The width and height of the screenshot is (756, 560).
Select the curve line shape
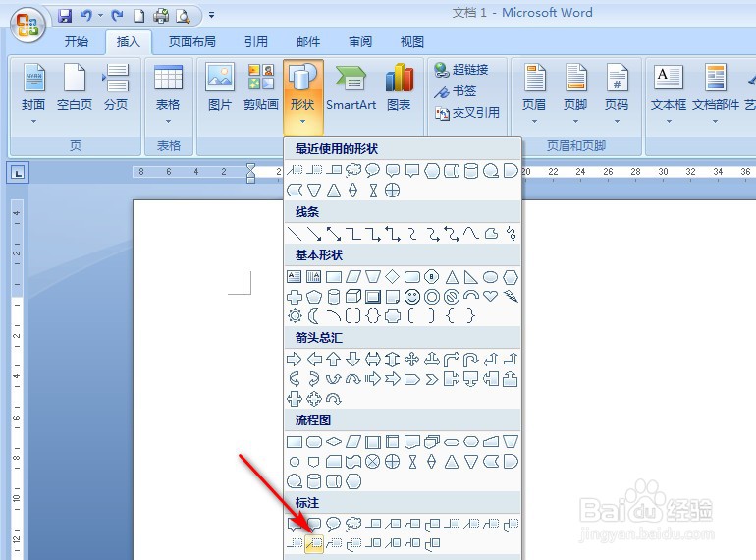[470, 234]
